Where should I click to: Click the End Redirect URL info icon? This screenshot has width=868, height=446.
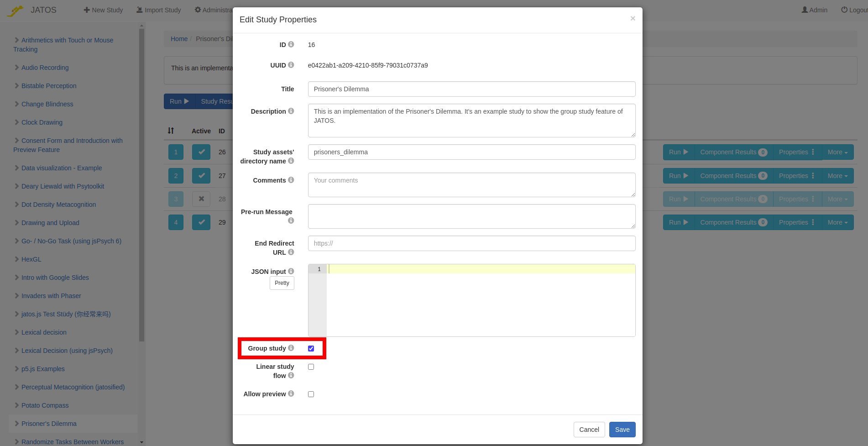(x=291, y=252)
